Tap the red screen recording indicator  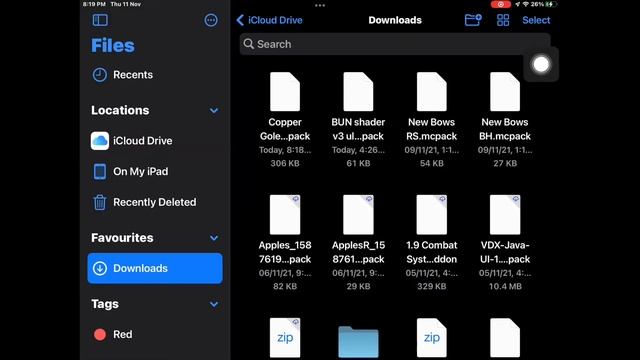tap(500, 4)
